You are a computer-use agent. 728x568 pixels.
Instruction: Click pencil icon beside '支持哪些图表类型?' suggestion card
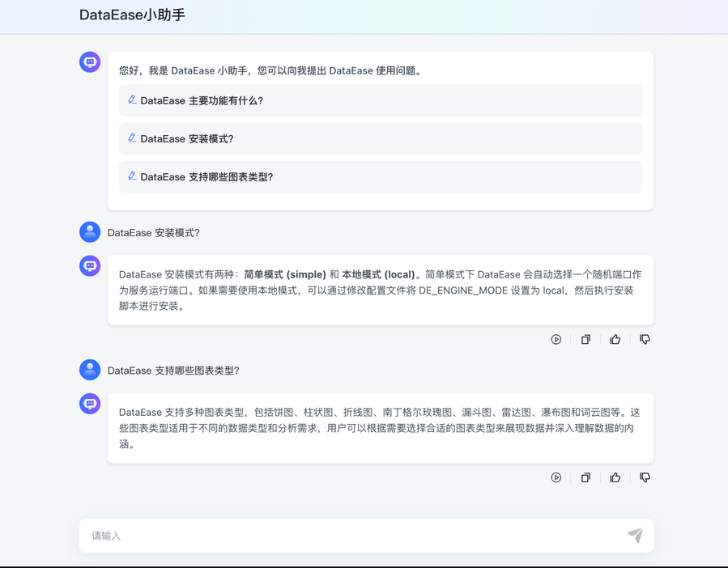(x=132, y=176)
